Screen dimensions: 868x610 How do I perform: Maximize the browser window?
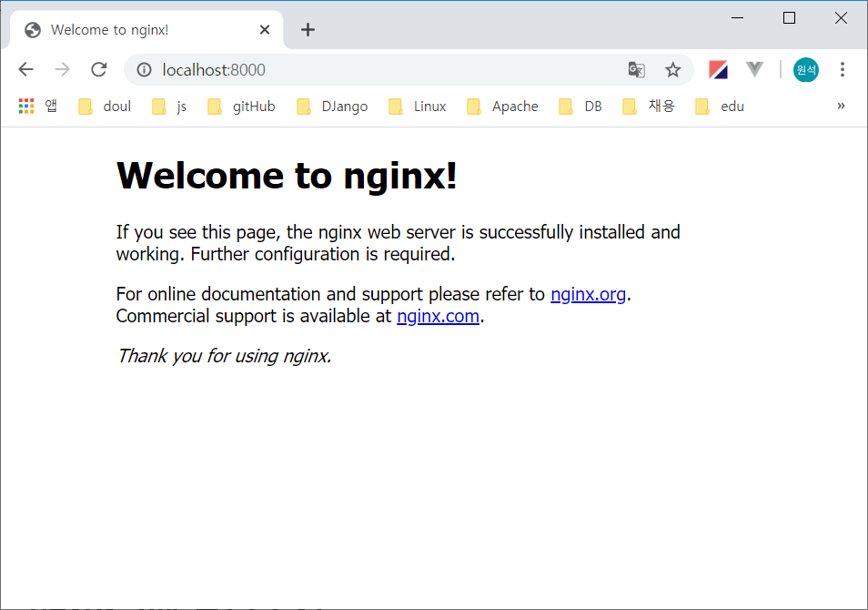click(789, 17)
